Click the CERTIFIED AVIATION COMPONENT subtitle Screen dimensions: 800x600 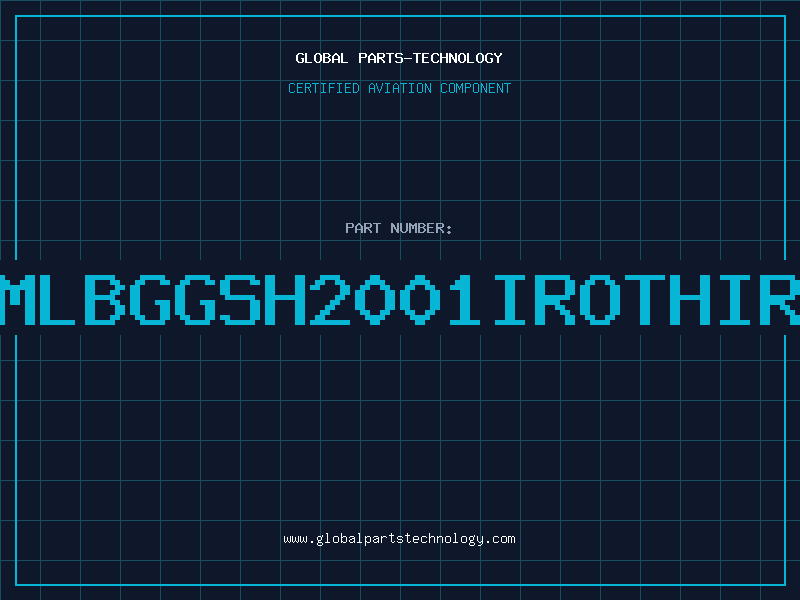click(x=399, y=88)
